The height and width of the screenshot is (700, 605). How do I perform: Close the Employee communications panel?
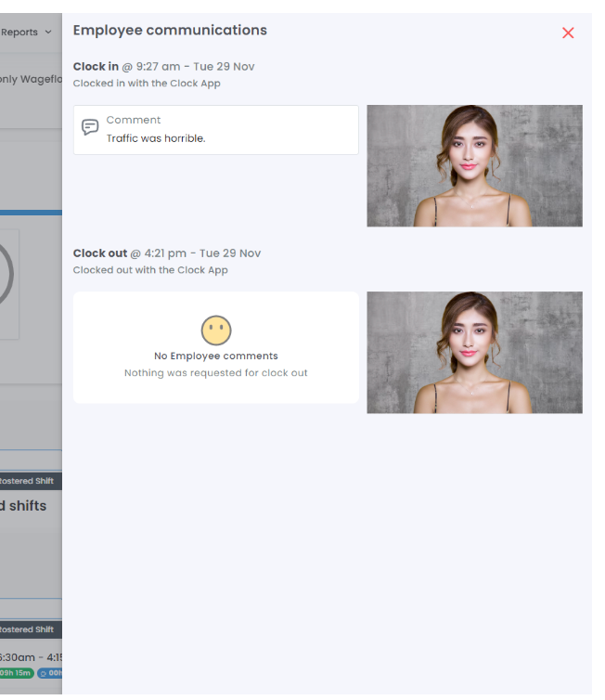click(x=568, y=32)
